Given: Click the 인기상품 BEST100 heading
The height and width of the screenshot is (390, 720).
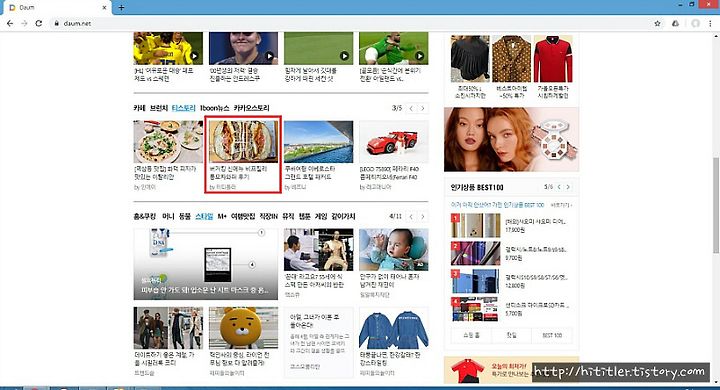Looking at the screenshot, I should (477, 187).
